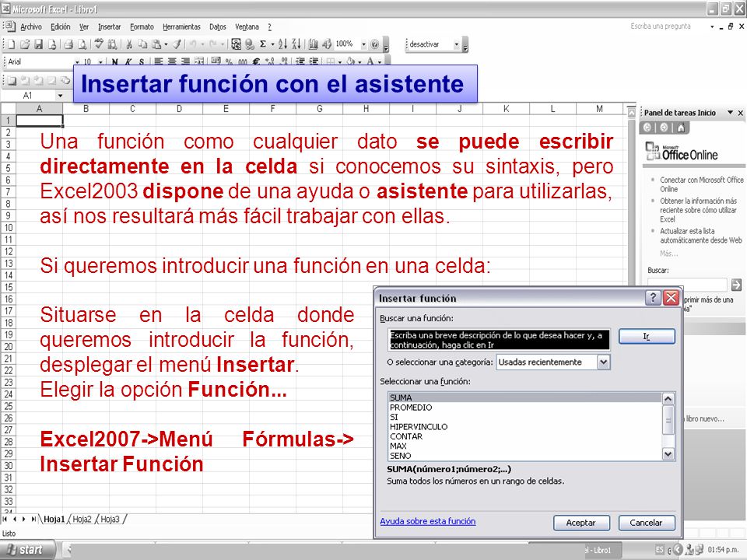Screen dimensions: 747x560
Task: Open the Archivo menu
Action: pos(31,26)
